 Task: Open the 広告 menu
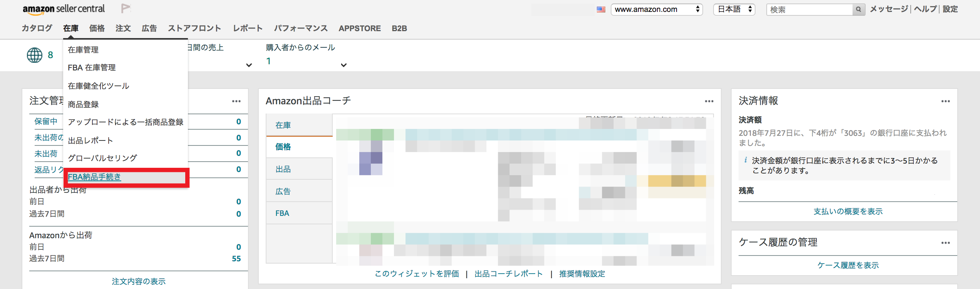149,28
